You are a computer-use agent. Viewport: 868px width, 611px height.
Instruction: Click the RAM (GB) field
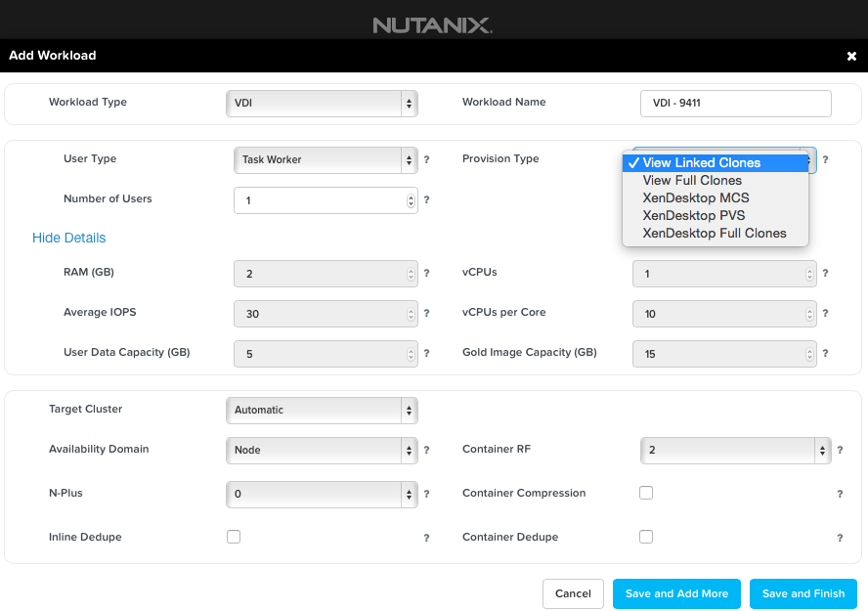coord(325,274)
